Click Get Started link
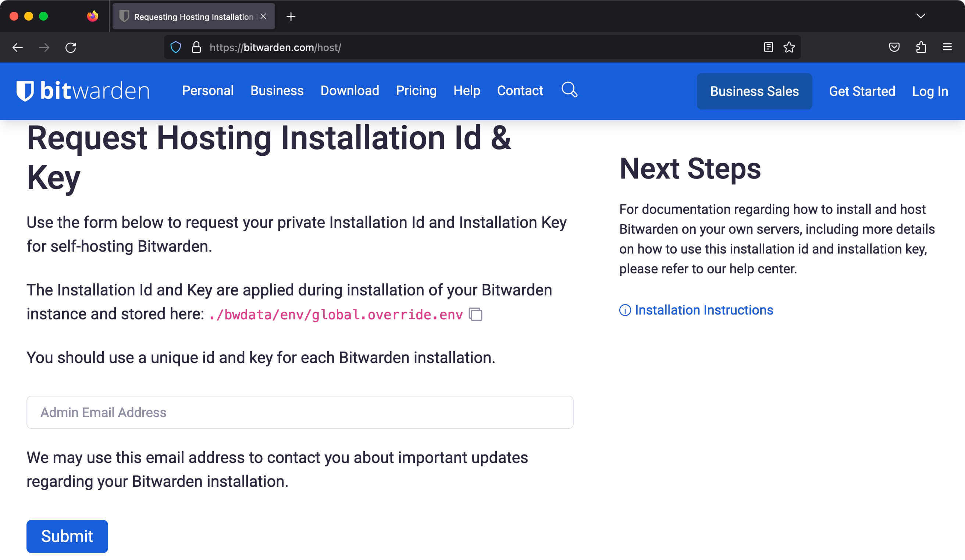 point(862,91)
